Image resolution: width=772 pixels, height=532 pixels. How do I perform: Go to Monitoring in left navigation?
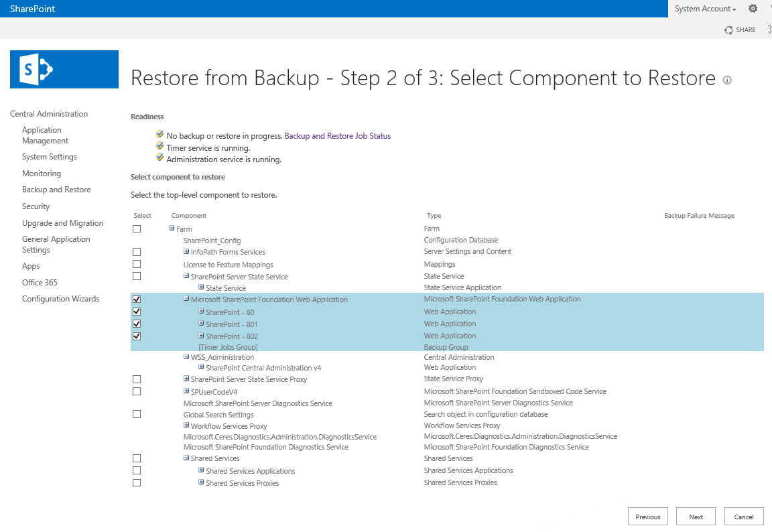[x=42, y=174]
